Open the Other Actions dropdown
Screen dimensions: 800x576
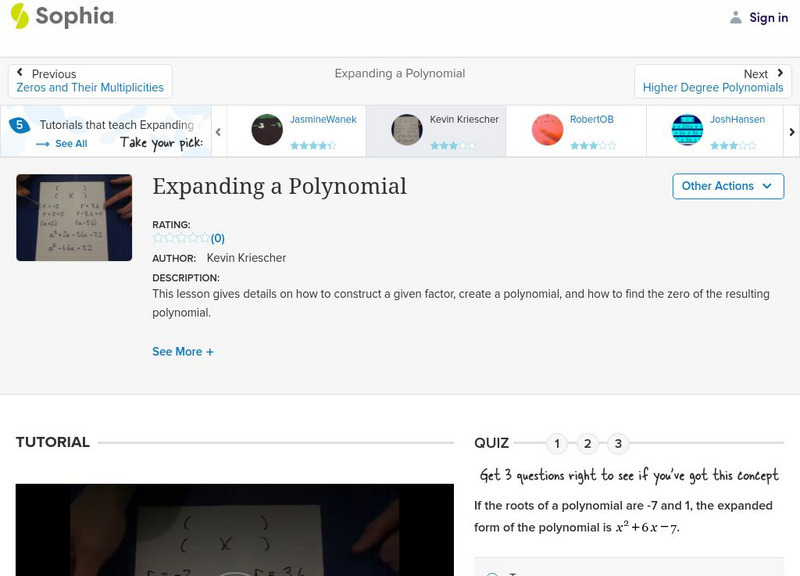[727, 186]
